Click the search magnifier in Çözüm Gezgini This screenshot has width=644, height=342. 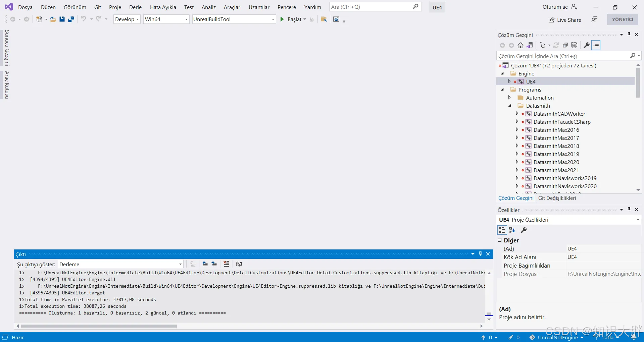pyautogui.click(x=633, y=56)
